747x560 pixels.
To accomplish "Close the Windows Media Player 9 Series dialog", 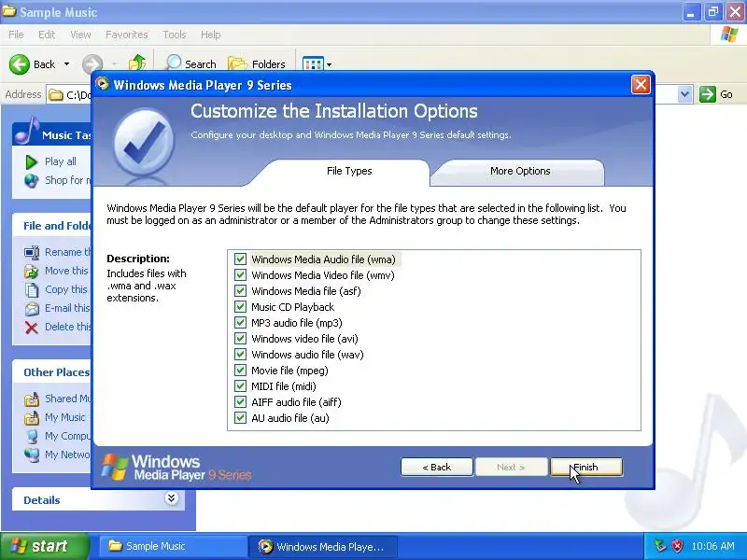I will click(x=641, y=85).
